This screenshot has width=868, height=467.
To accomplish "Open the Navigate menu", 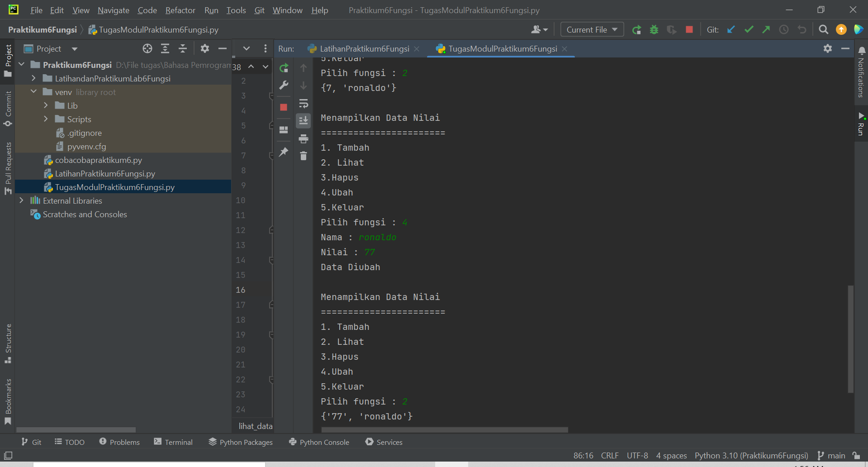I will coord(114,10).
